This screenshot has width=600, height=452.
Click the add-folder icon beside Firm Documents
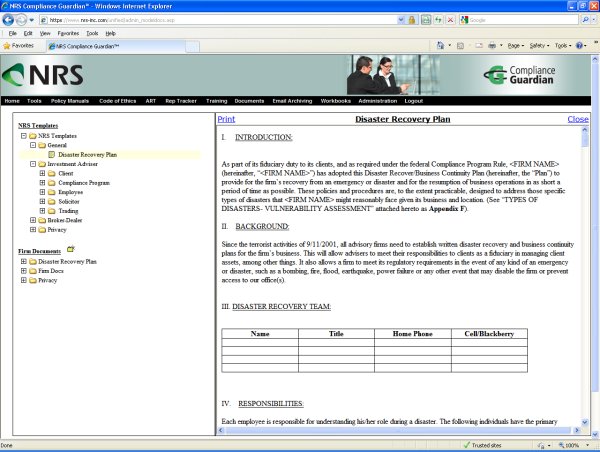coord(71,249)
